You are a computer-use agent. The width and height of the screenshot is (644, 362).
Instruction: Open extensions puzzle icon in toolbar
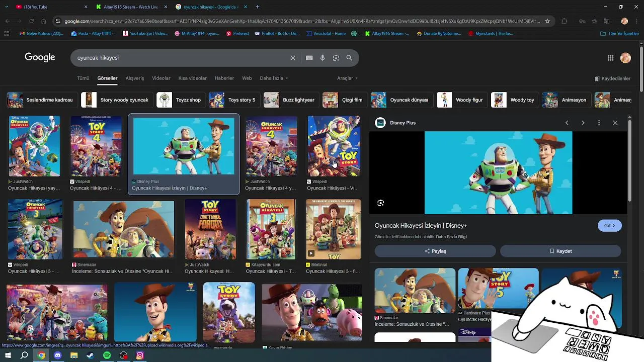click(564, 21)
